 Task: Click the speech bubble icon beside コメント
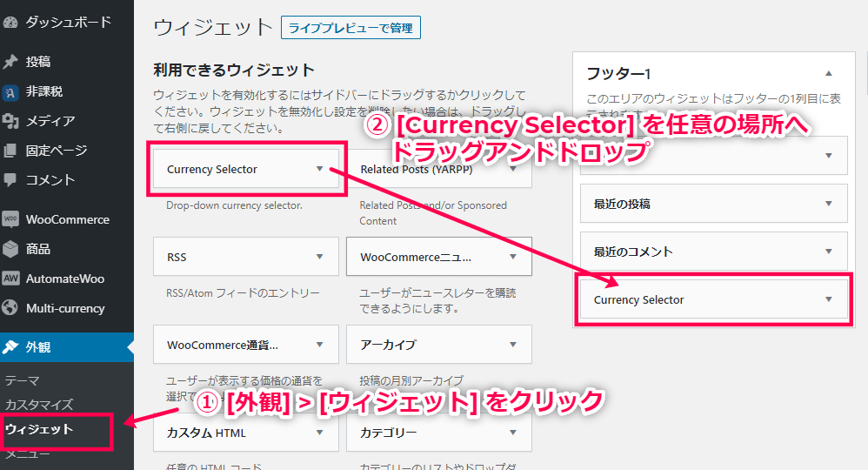click(10, 179)
